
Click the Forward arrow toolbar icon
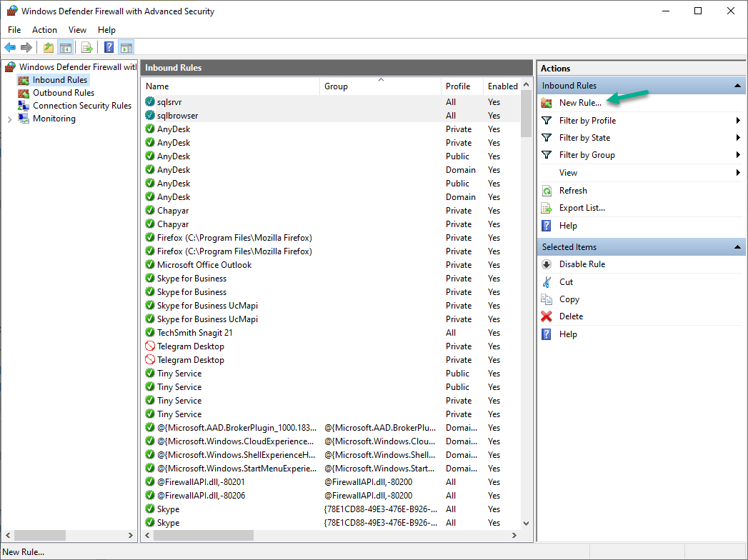pos(26,47)
